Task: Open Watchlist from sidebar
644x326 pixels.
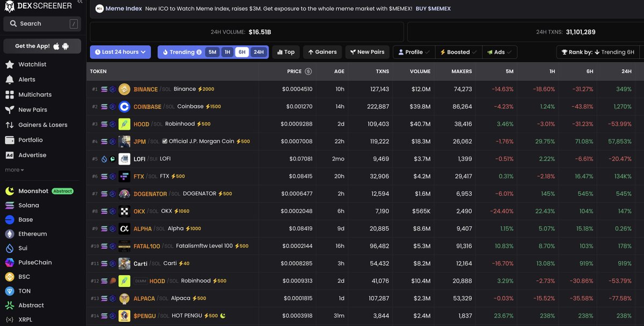Action: click(x=32, y=64)
